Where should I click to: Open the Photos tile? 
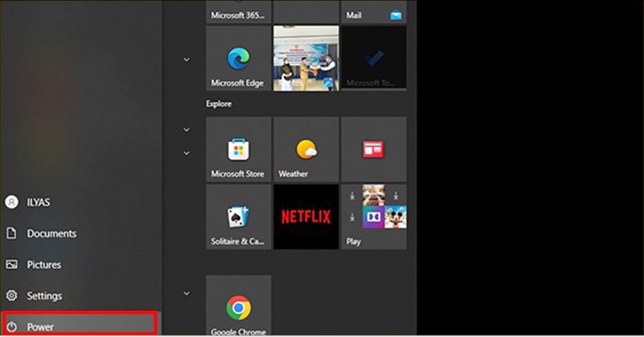tap(306, 58)
